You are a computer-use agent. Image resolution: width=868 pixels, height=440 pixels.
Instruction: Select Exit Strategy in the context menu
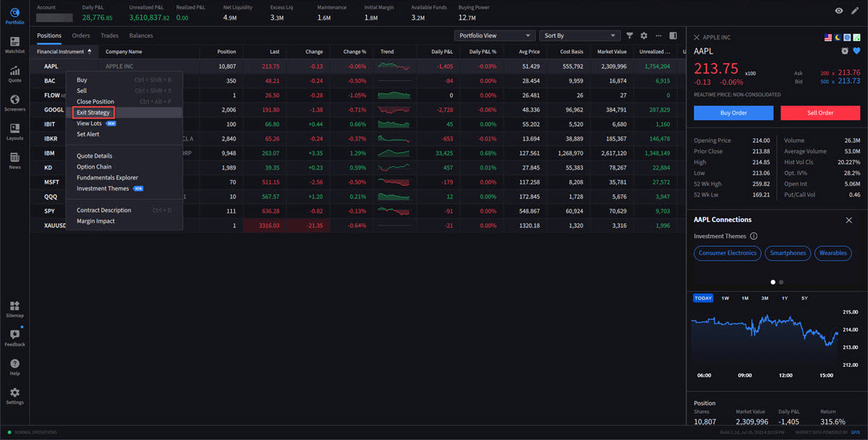[124, 113]
